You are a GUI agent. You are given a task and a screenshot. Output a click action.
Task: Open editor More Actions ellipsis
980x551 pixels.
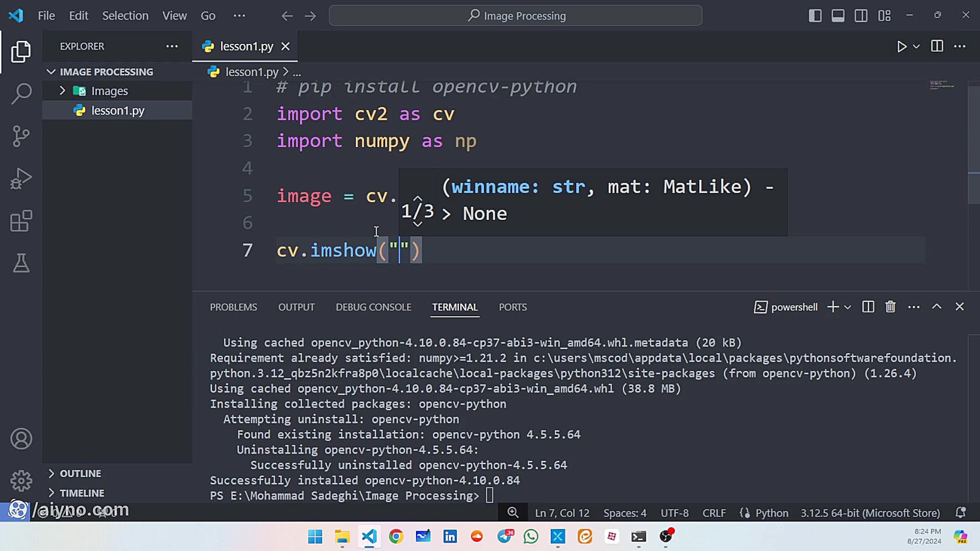960,46
